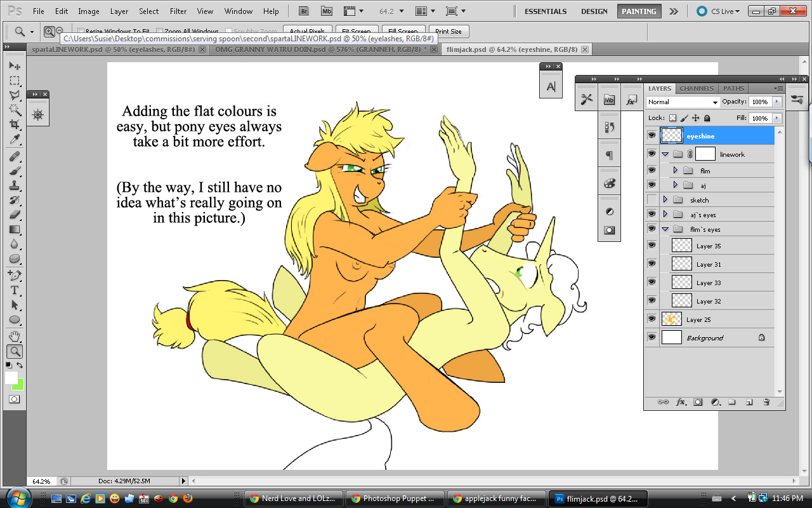Click the green background color swatch

(x=18, y=384)
